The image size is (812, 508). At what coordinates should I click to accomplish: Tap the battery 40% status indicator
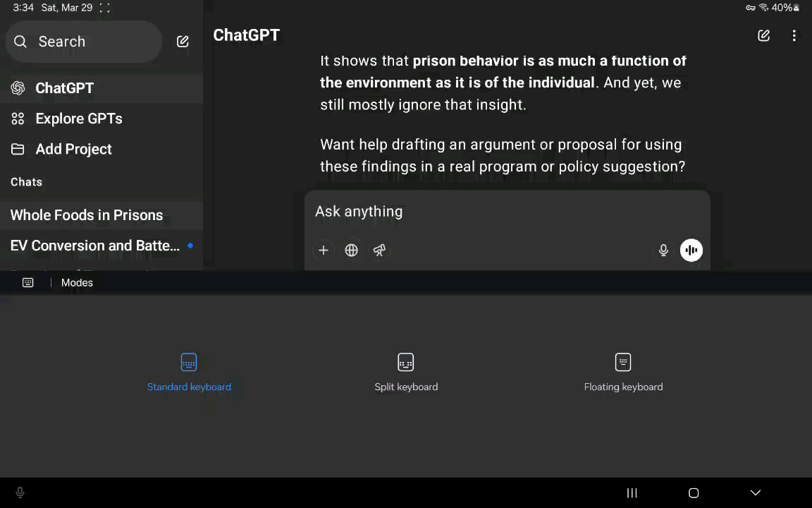(x=785, y=8)
